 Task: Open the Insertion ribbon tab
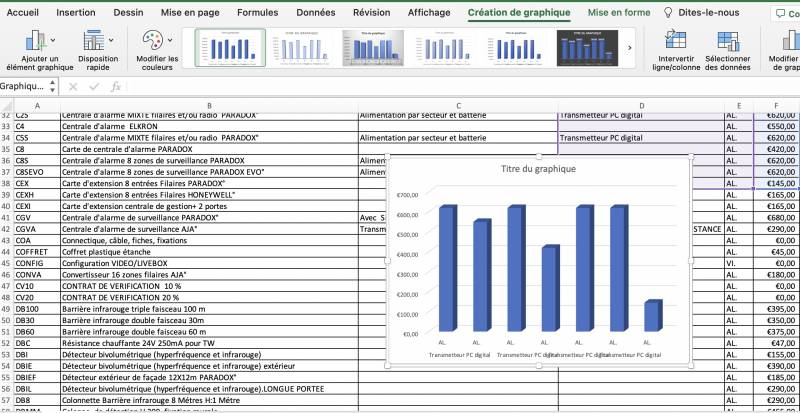click(76, 13)
